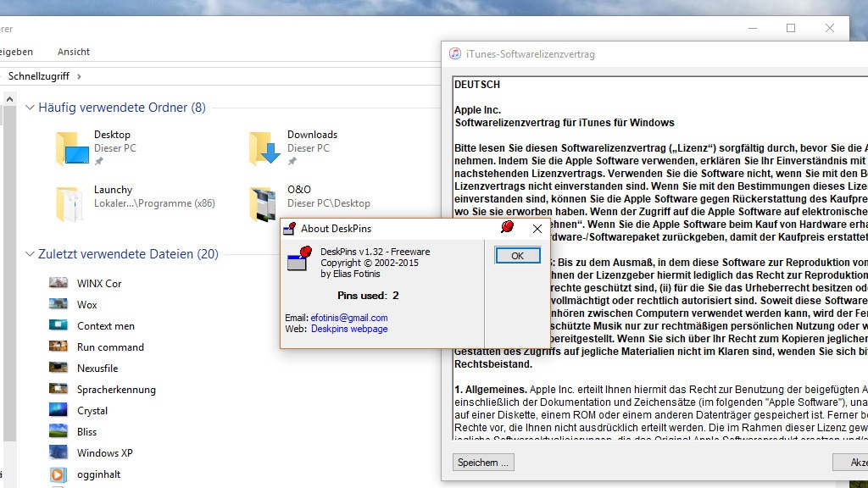Click the DEUTSCH heading in the license text

click(x=477, y=85)
